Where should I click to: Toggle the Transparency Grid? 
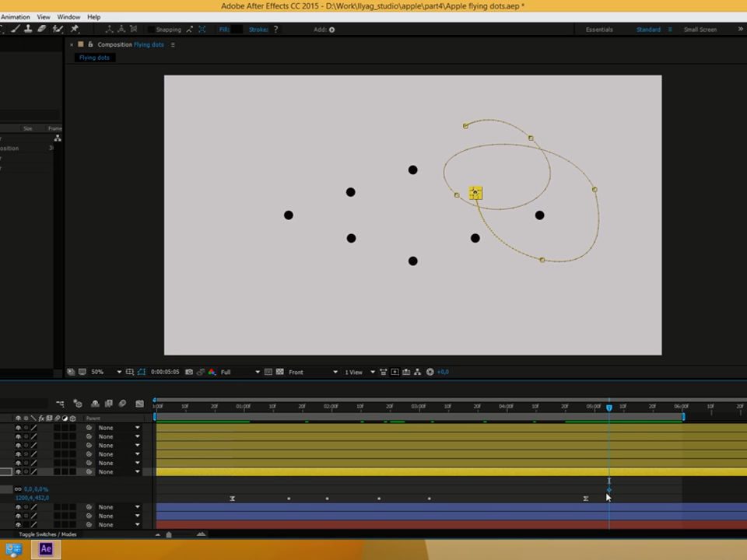tap(280, 372)
